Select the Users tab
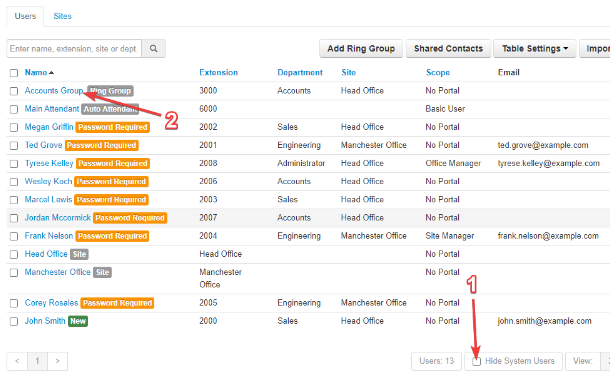This screenshot has width=610, height=378. click(25, 16)
